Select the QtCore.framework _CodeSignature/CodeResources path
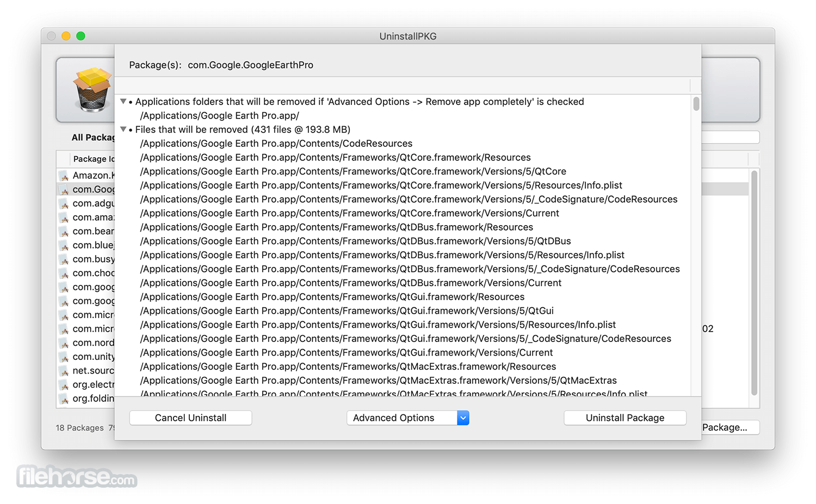 coord(409,200)
